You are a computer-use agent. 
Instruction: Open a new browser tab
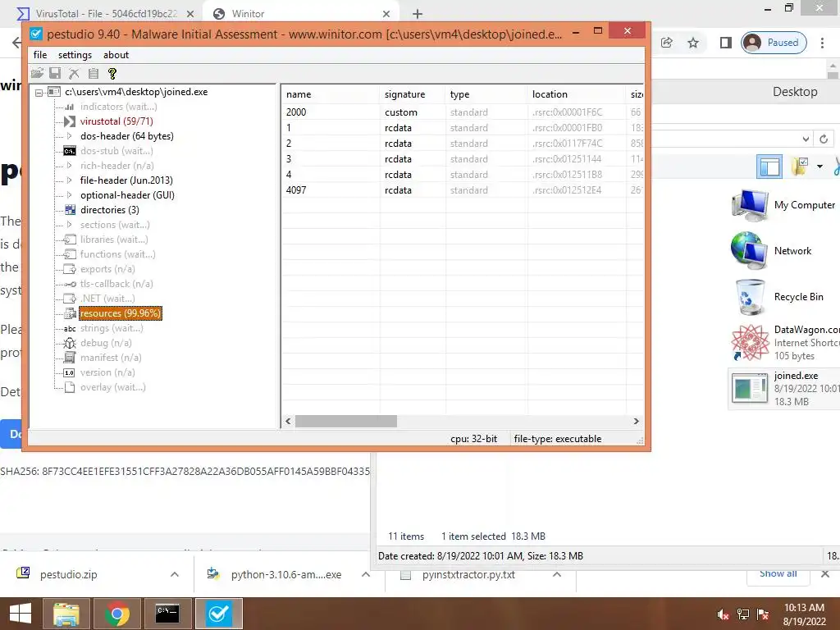pyautogui.click(x=418, y=14)
